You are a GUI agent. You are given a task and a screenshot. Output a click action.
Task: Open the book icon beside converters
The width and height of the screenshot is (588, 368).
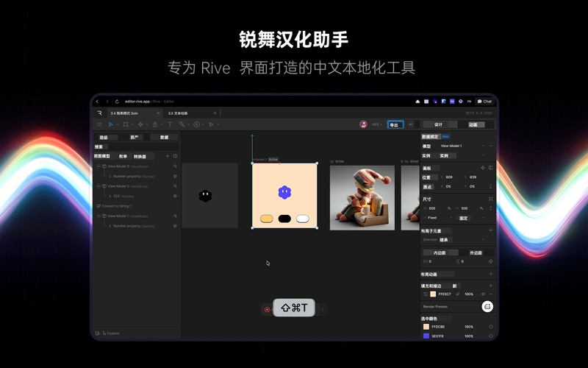click(175, 156)
